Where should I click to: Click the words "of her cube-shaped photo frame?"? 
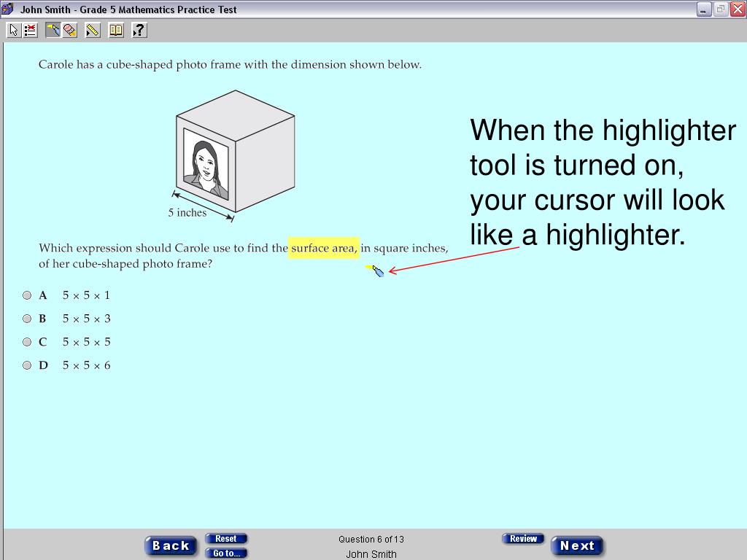pos(125,264)
